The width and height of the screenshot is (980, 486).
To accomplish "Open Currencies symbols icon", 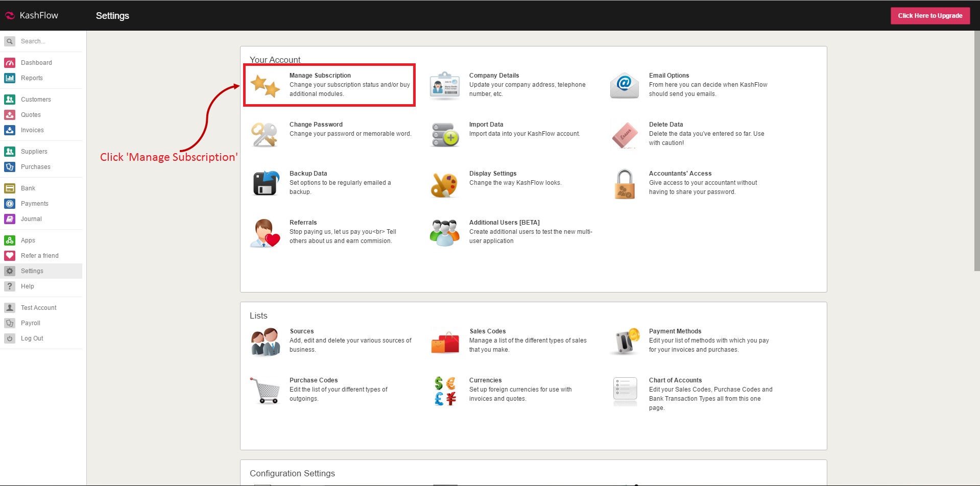I will coord(444,391).
